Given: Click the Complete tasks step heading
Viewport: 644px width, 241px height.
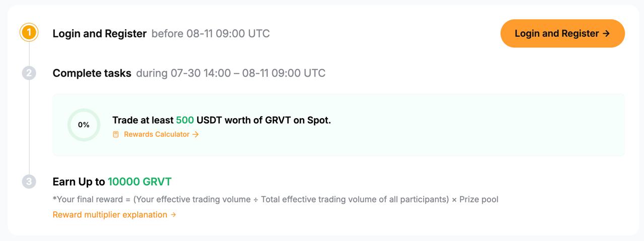Looking at the screenshot, I should pyautogui.click(x=92, y=73).
